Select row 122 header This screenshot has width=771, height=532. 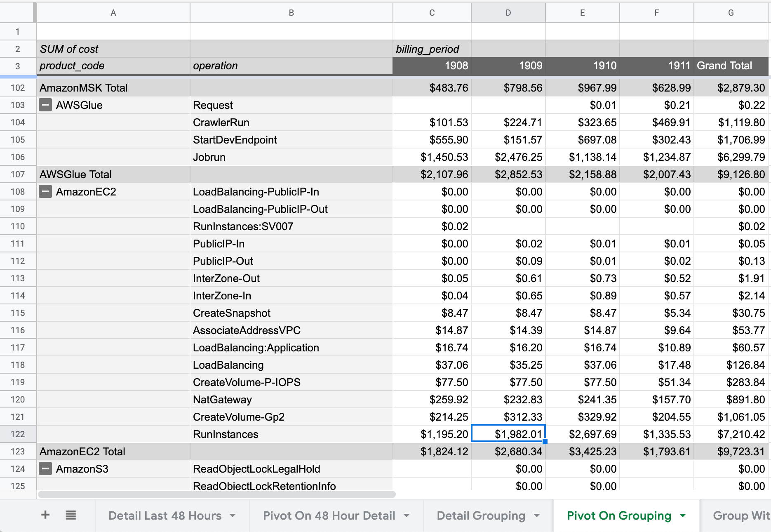coord(18,434)
